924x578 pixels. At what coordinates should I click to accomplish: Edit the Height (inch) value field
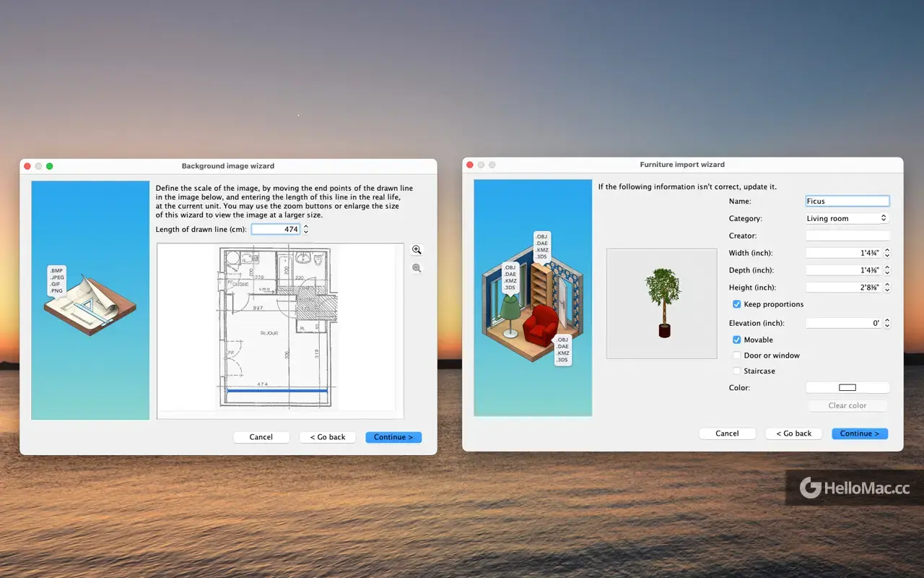[x=844, y=288]
